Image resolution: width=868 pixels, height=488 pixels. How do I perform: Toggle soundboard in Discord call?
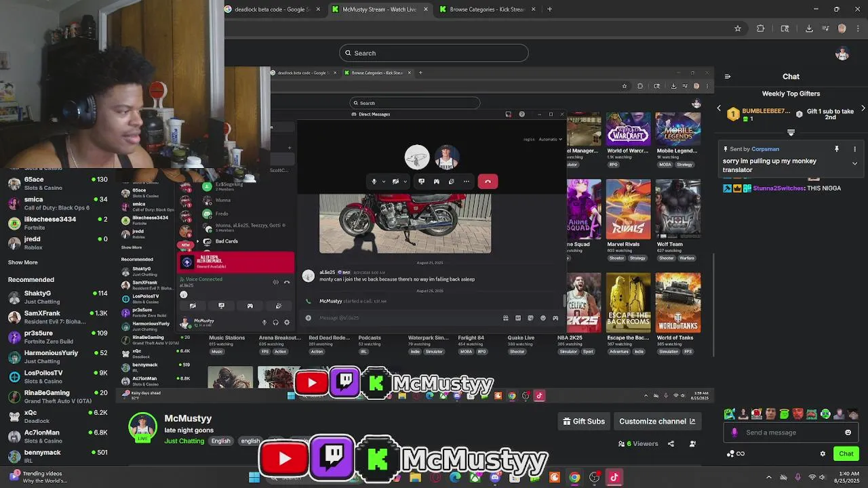(x=451, y=181)
